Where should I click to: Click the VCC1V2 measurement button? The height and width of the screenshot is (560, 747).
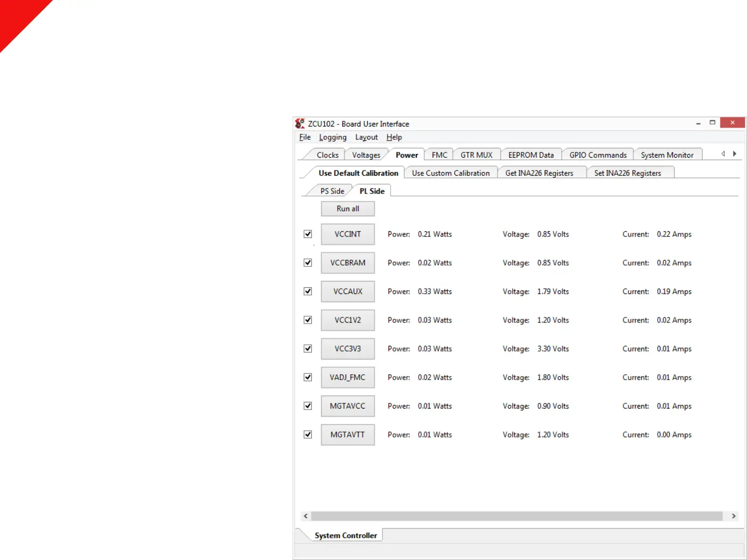point(348,320)
